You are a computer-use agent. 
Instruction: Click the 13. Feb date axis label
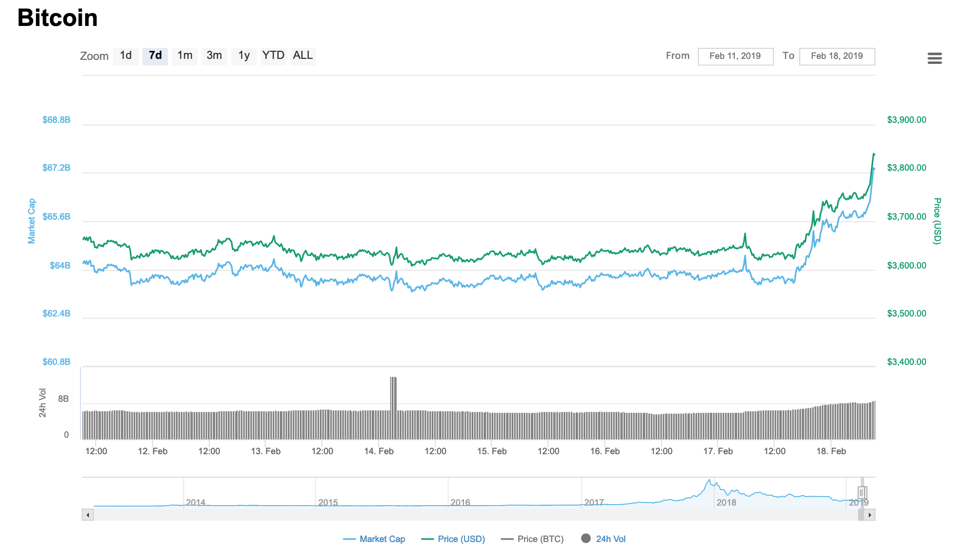(x=266, y=451)
